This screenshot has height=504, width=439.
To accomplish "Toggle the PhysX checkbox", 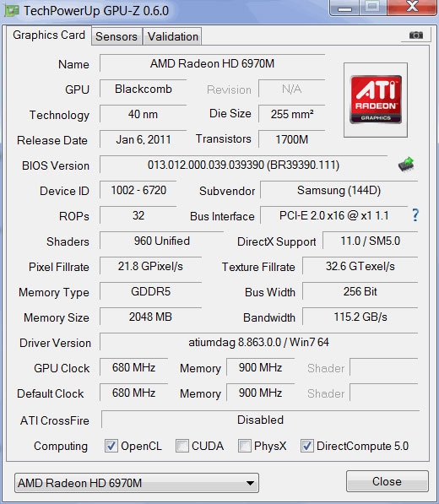I will coord(244,446).
